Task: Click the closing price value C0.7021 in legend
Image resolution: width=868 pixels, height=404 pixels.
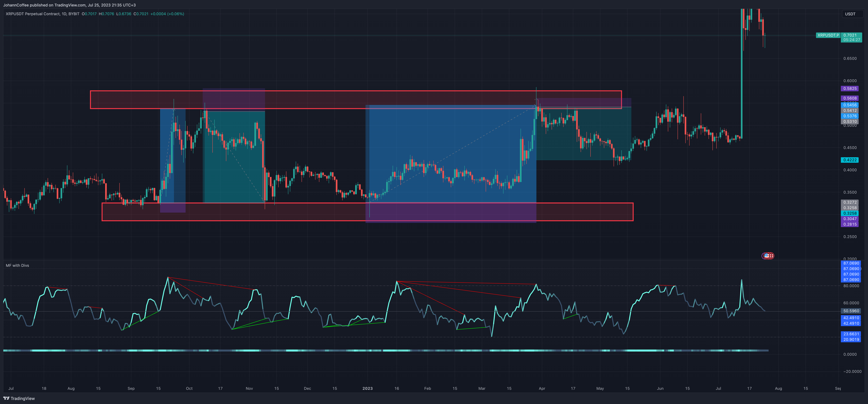Action: [141, 14]
